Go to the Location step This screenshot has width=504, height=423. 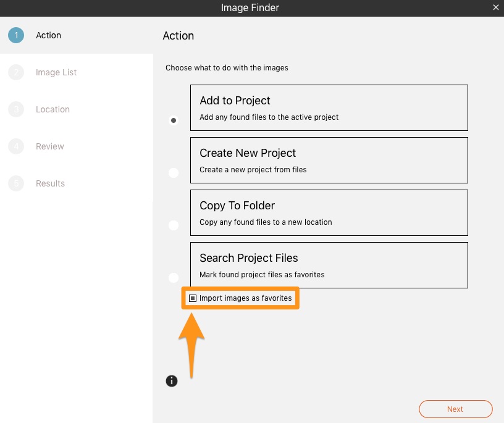click(x=52, y=109)
